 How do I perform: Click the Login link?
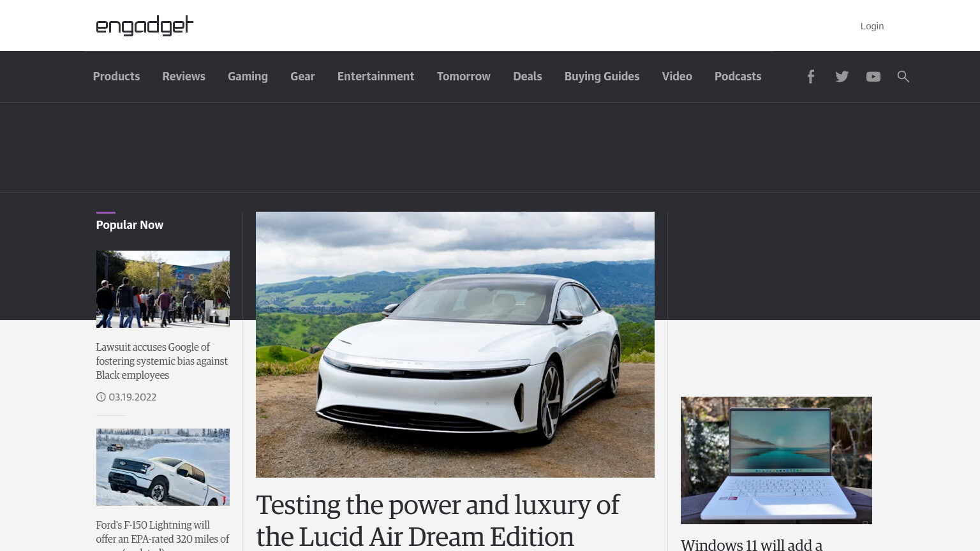(872, 26)
